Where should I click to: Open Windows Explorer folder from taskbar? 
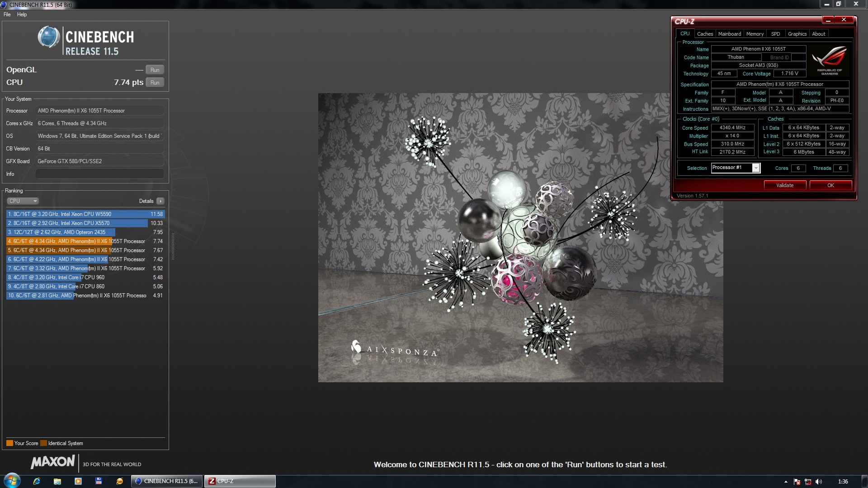pos(57,481)
